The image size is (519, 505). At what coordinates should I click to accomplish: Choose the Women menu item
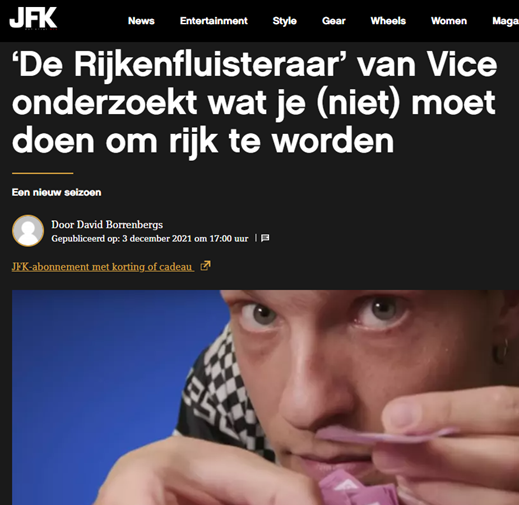449,21
